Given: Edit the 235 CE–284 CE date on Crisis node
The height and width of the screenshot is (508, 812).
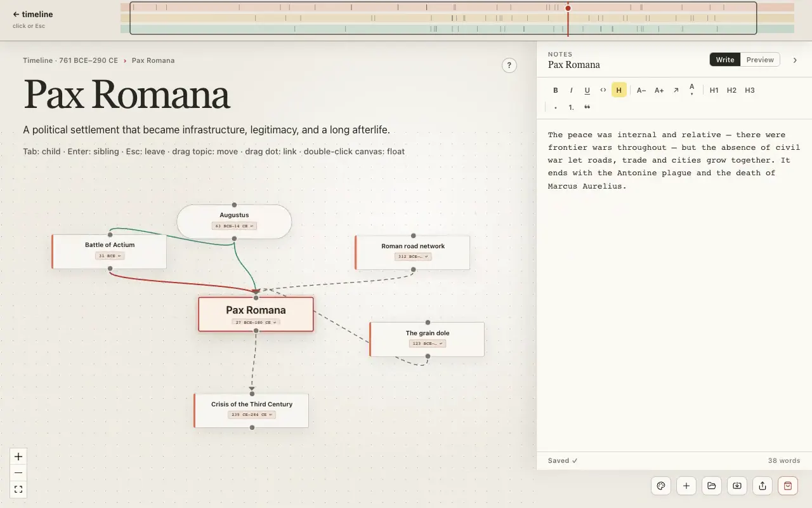Looking at the screenshot, I should pos(252,415).
